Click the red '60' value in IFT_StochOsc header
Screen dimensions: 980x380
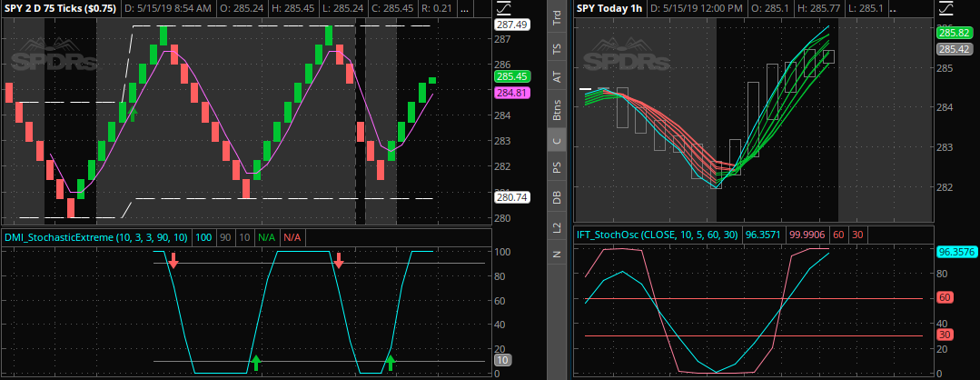(838, 235)
